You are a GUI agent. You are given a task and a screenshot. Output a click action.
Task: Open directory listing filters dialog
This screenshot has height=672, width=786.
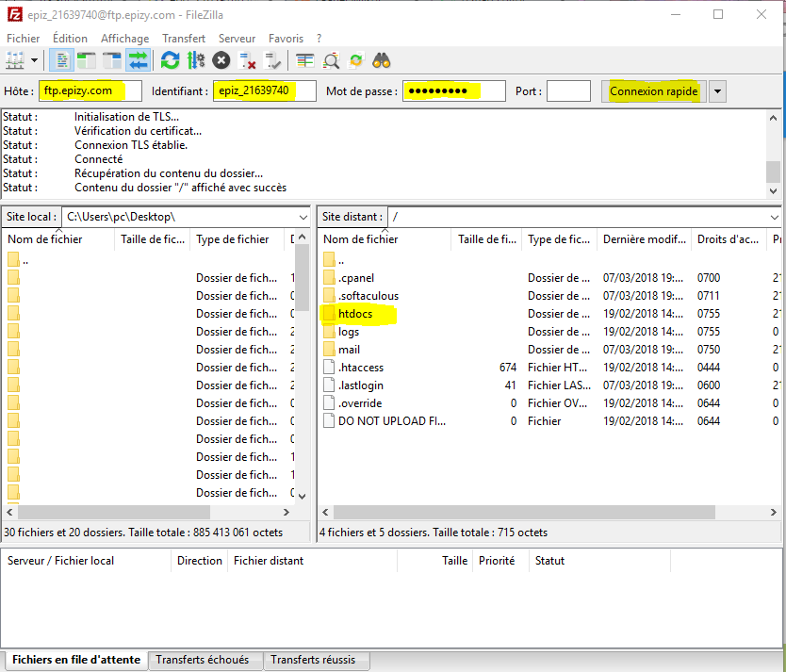tap(304, 60)
